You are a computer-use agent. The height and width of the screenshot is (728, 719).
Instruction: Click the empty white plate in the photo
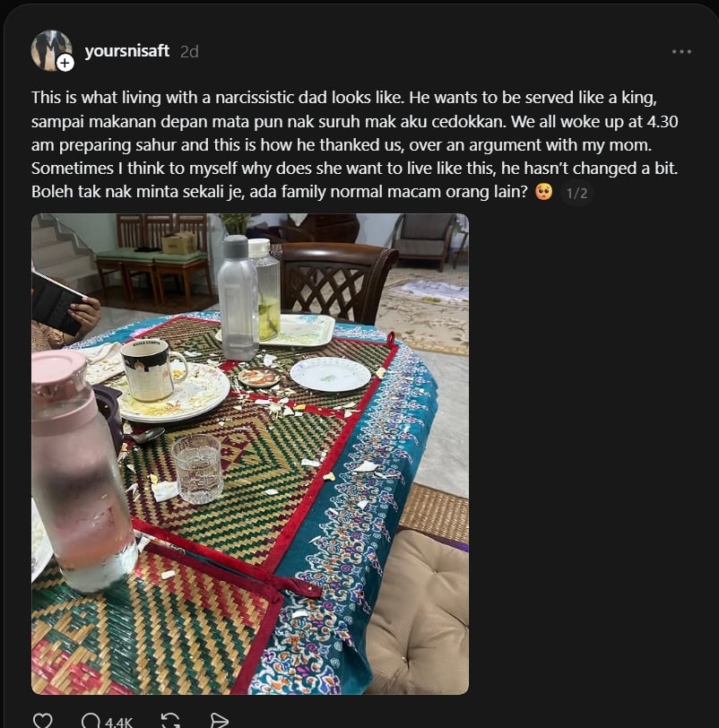click(x=330, y=374)
